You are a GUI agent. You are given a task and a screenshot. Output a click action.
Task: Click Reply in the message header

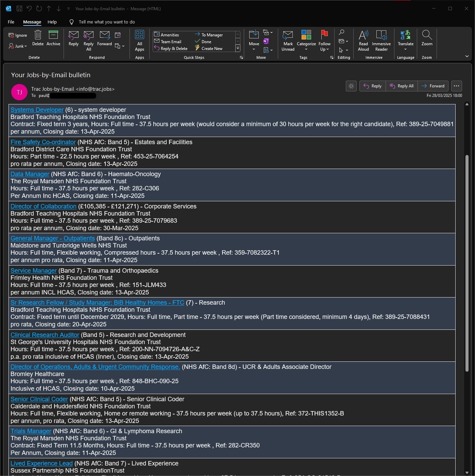coord(373,86)
